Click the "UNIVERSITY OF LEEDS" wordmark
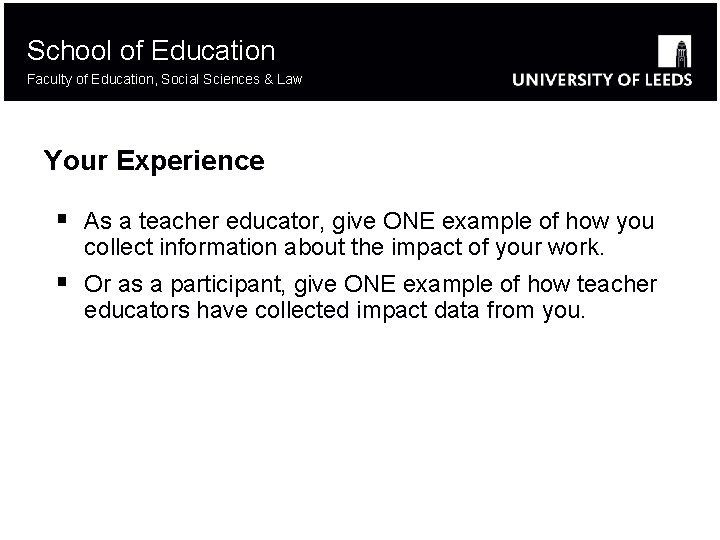 (x=601, y=80)
